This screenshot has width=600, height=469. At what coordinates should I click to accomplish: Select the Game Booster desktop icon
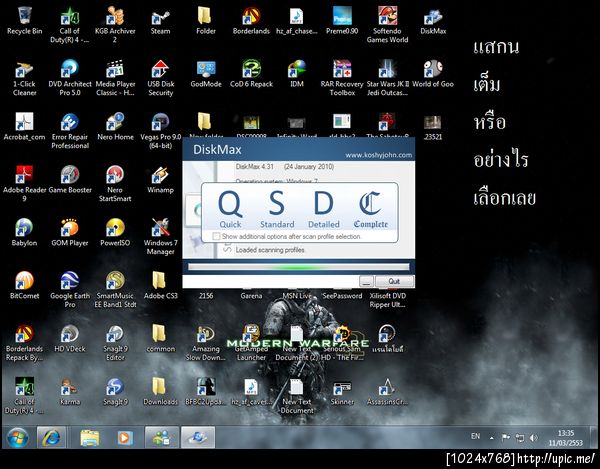pos(70,180)
